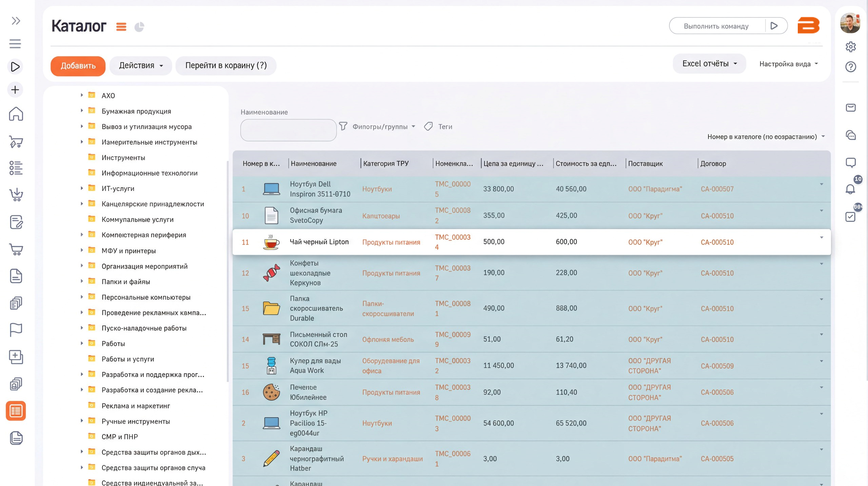Viewport: 868px width, 486px height.
Task: Click the plus icon in left sidebar
Action: click(x=15, y=90)
